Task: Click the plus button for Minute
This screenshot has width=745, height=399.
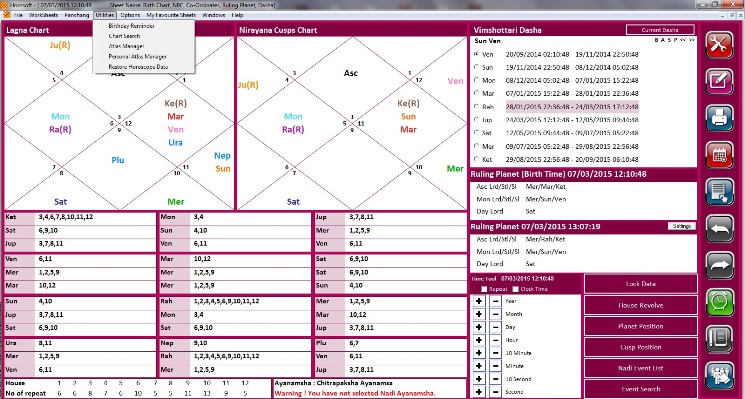Action: tap(479, 366)
